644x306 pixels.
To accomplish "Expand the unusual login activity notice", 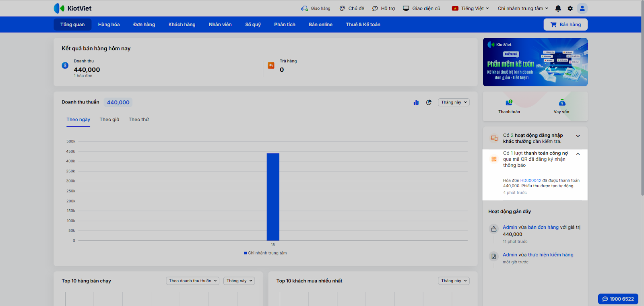I will click(578, 136).
